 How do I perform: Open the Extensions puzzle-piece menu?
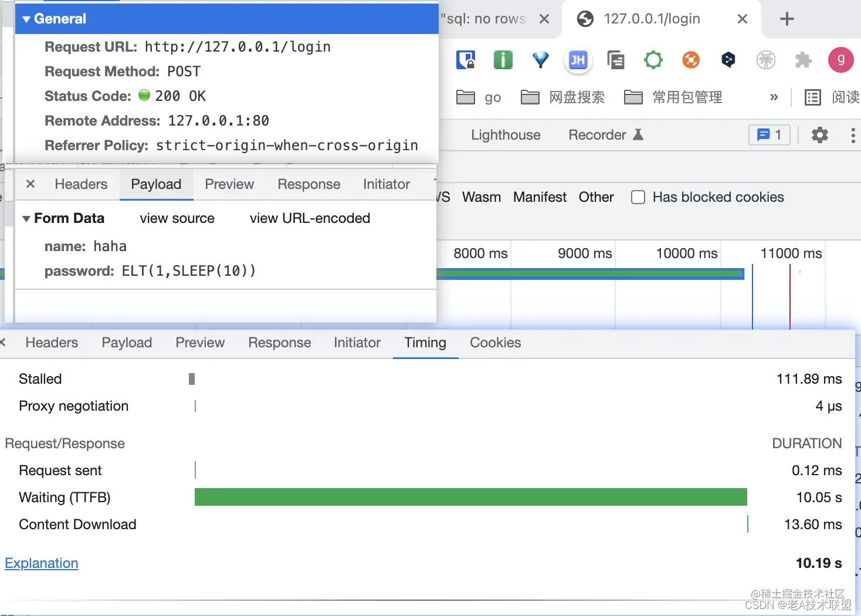pos(804,60)
